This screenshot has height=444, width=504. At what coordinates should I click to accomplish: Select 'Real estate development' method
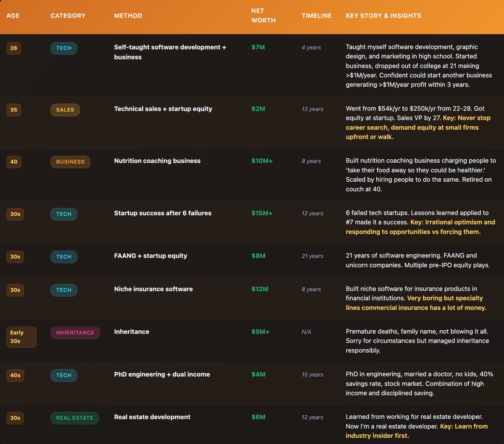click(x=152, y=417)
